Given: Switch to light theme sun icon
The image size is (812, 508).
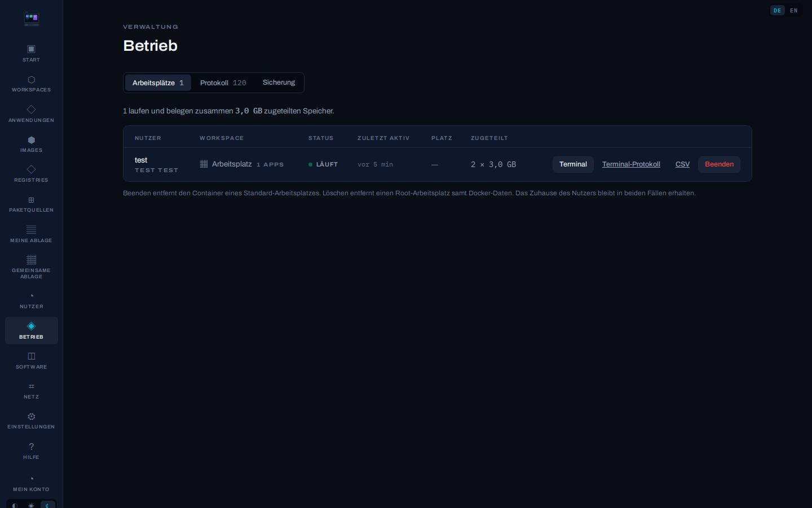Looking at the screenshot, I should pos(31,506).
